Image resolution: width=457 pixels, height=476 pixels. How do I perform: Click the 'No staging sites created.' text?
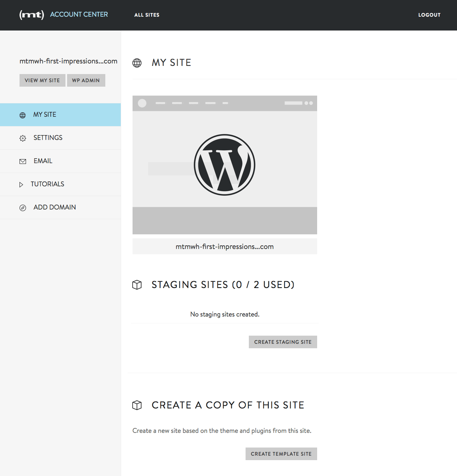225,314
